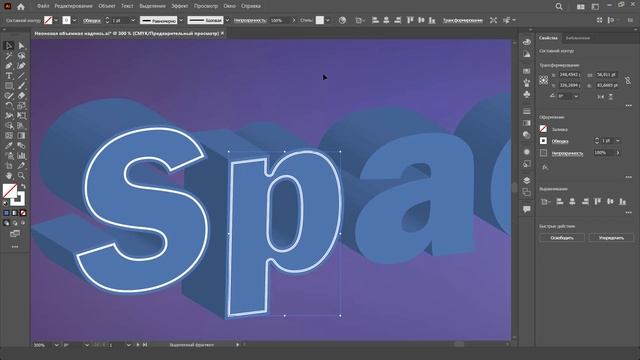Click Opacity (Непрозрачность) link in Properties
This screenshot has width=640, height=360.
567,153
